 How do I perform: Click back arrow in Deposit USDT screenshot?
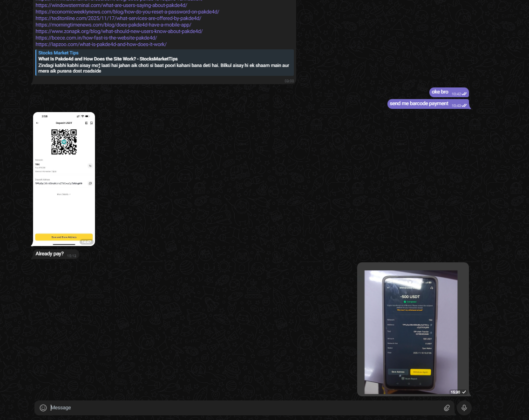tap(37, 123)
